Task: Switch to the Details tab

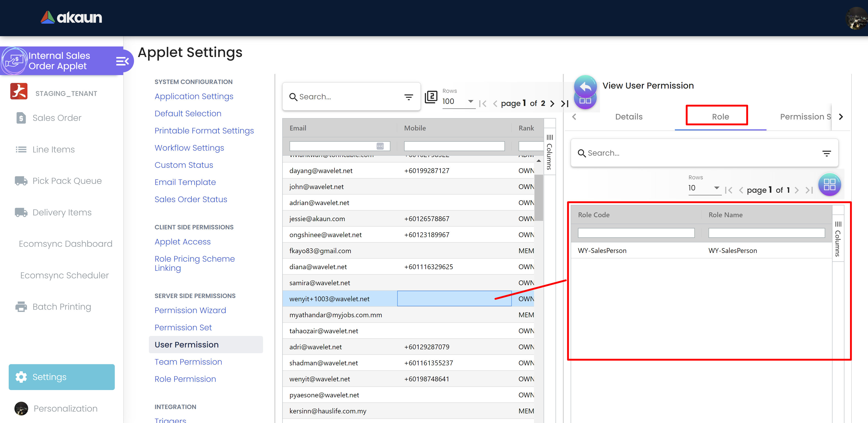Action: pos(628,117)
